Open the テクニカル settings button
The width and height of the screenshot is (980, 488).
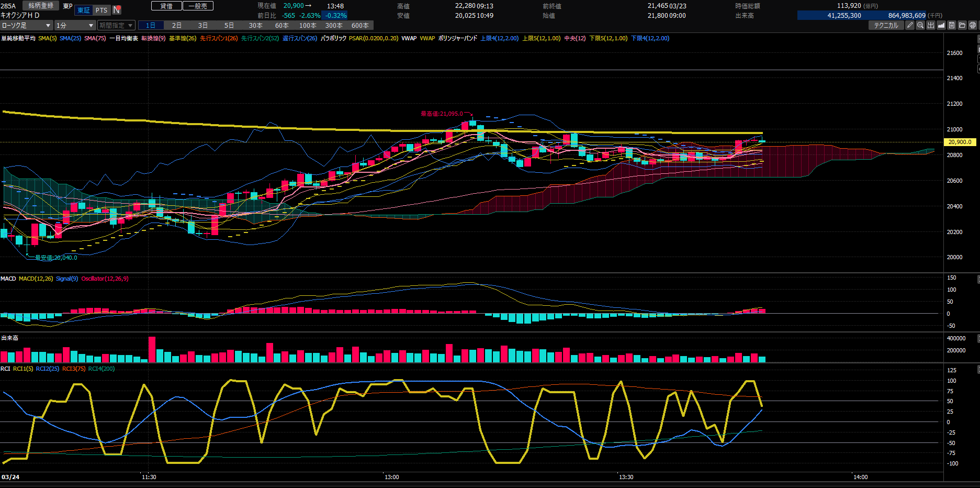[886, 25]
